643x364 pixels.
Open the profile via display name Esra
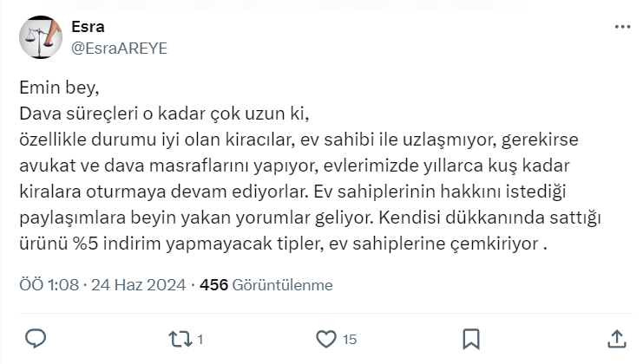point(89,28)
